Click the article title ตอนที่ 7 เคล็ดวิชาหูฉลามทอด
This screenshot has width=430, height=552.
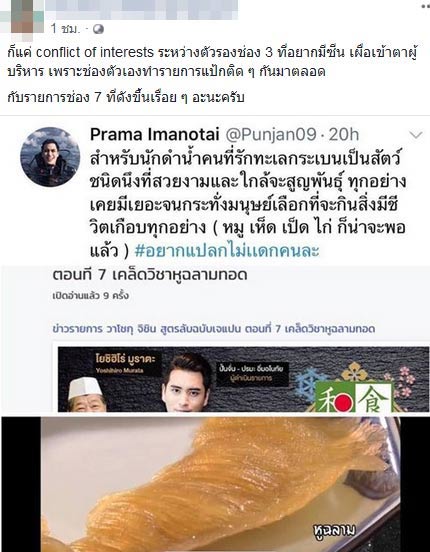[150, 275]
